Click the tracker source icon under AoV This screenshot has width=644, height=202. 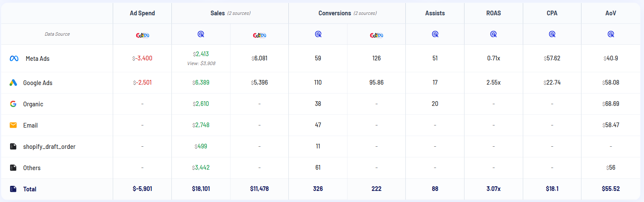[610, 34]
